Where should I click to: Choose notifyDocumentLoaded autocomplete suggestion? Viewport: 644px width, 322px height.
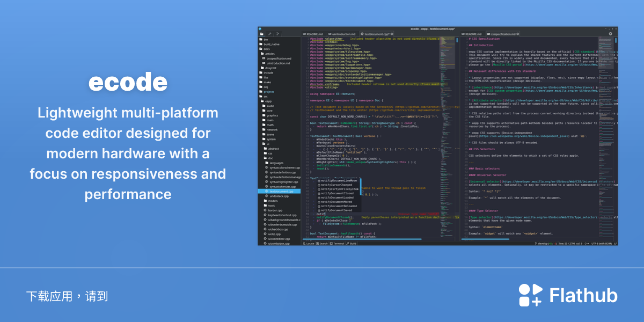(x=339, y=197)
